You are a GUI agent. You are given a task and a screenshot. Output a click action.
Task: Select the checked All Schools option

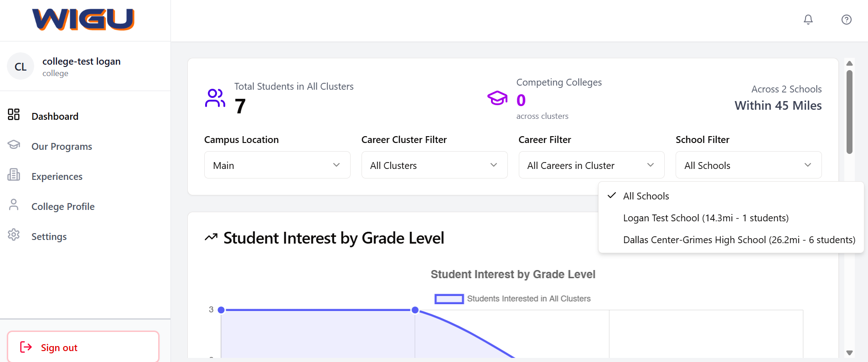(646, 196)
